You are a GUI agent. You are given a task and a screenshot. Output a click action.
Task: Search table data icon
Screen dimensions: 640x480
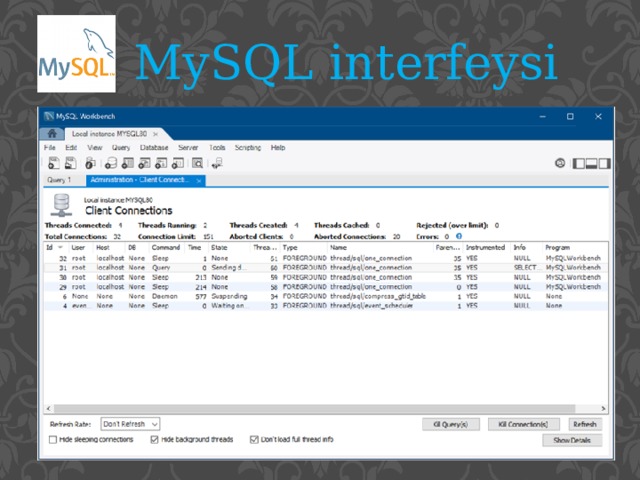coord(198,163)
